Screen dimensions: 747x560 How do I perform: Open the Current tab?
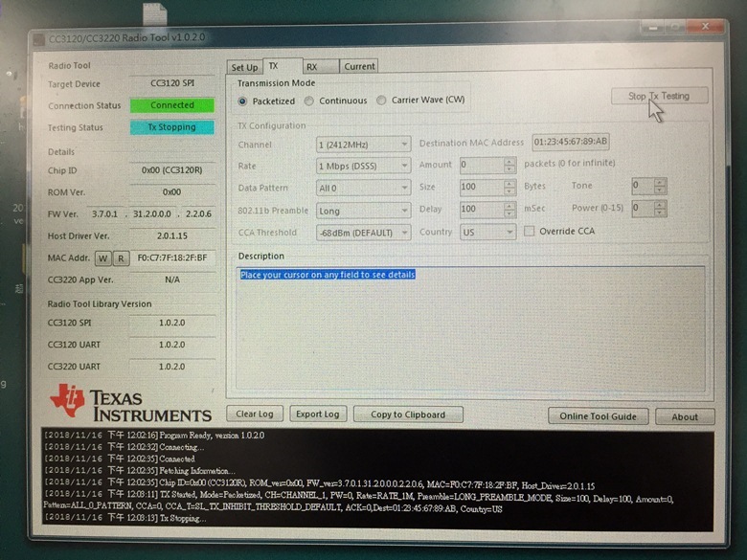359,66
